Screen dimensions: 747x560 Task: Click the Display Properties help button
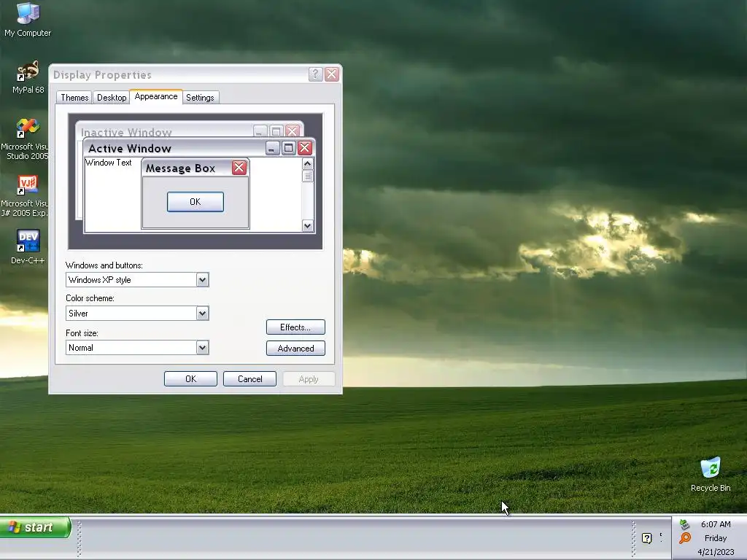pyautogui.click(x=315, y=74)
